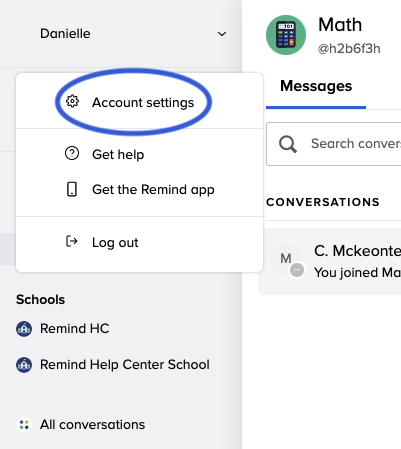This screenshot has height=449, width=401.
Task: Choose Log out from the menu
Action: click(139, 242)
